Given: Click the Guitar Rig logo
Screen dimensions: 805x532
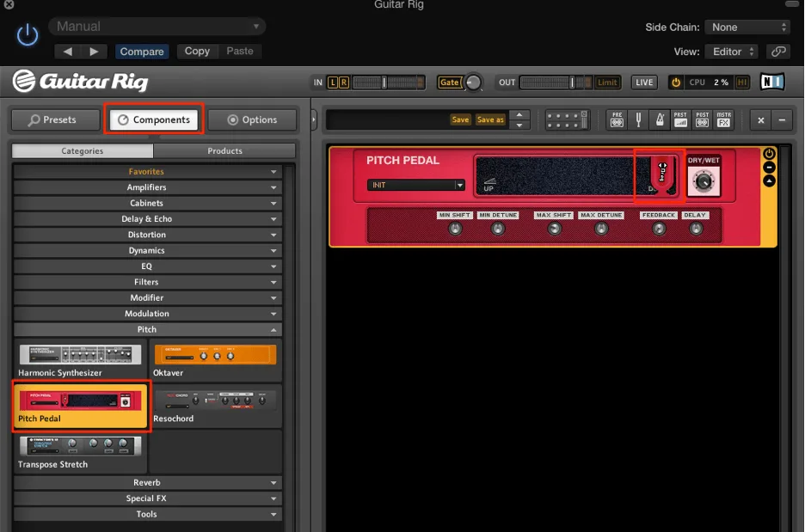Looking at the screenshot, I should pyautogui.click(x=81, y=81).
